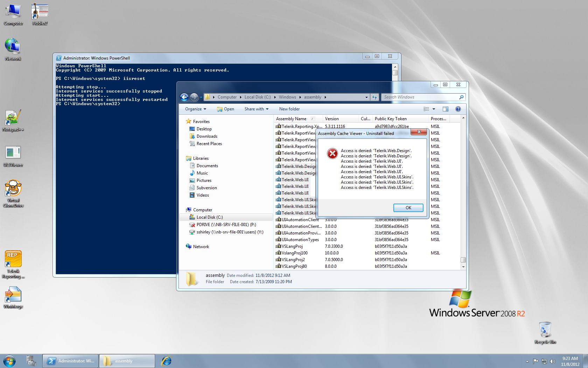Open the Windows Start menu

click(9, 361)
